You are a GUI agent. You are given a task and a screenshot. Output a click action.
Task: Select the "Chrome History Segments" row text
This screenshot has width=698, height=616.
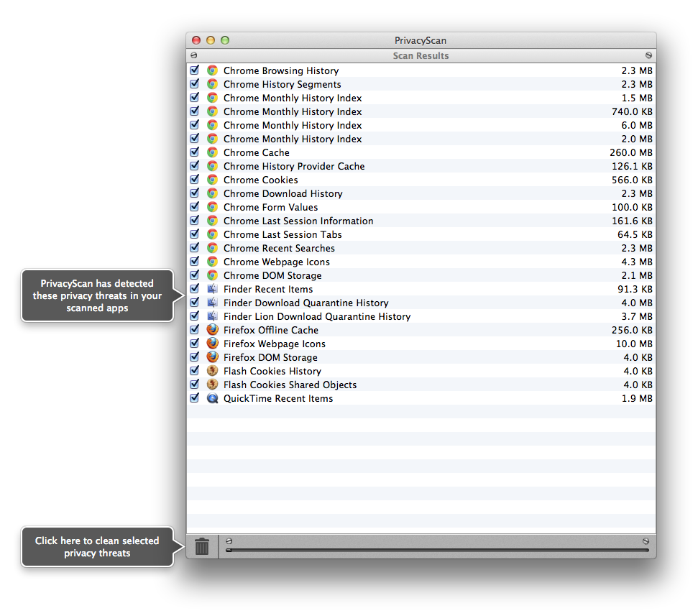click(283, 84)
